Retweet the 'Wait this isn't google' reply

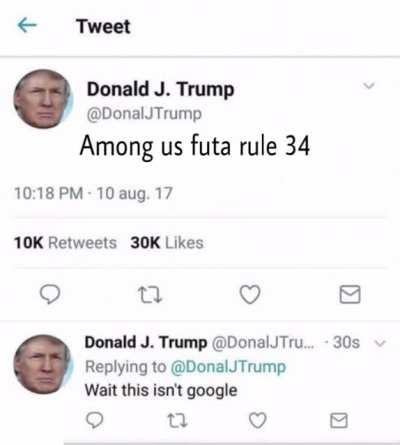pos(177,421)
